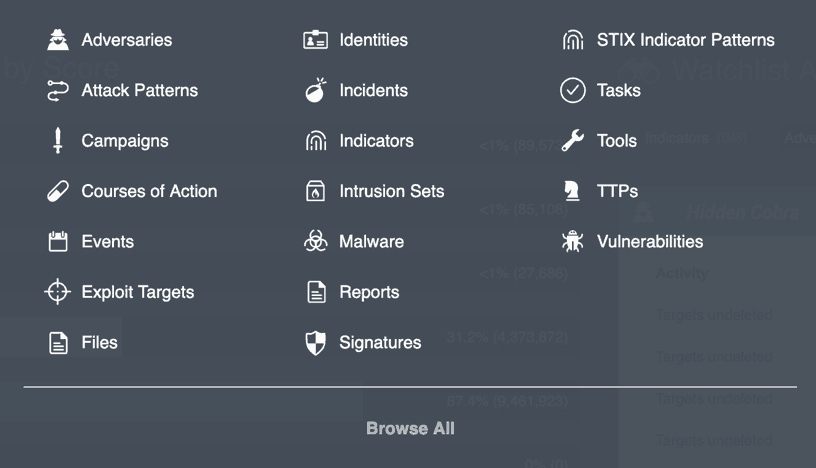Open the Files menu label
Screen dimensions: 816x468
click(99, 343)
